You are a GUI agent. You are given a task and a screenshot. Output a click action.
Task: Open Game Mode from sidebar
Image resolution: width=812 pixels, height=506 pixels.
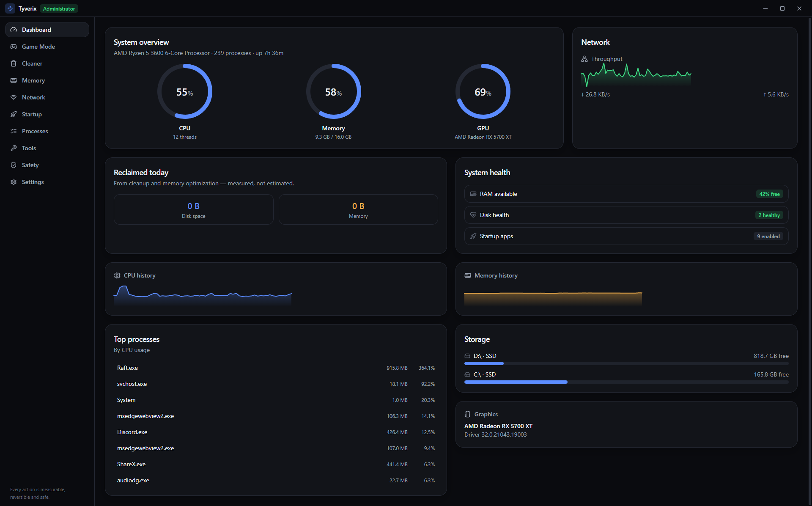point(47,47)
